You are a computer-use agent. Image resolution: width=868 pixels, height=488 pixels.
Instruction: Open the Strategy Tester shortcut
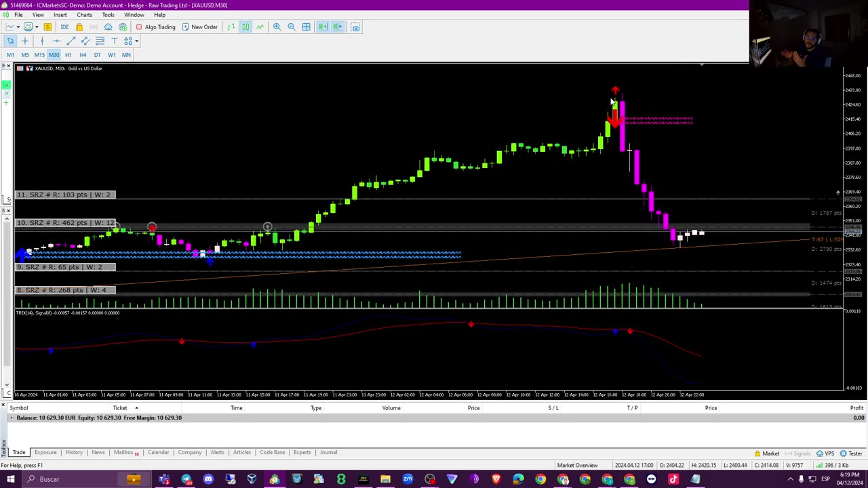pyautogui.click(x=851, y=453)
